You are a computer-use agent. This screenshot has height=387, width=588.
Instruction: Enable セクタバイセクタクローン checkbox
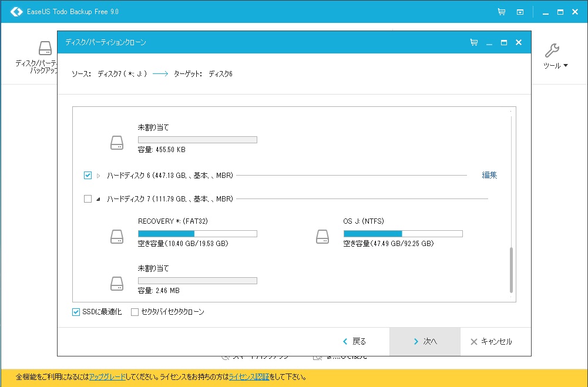pos(135,312)
